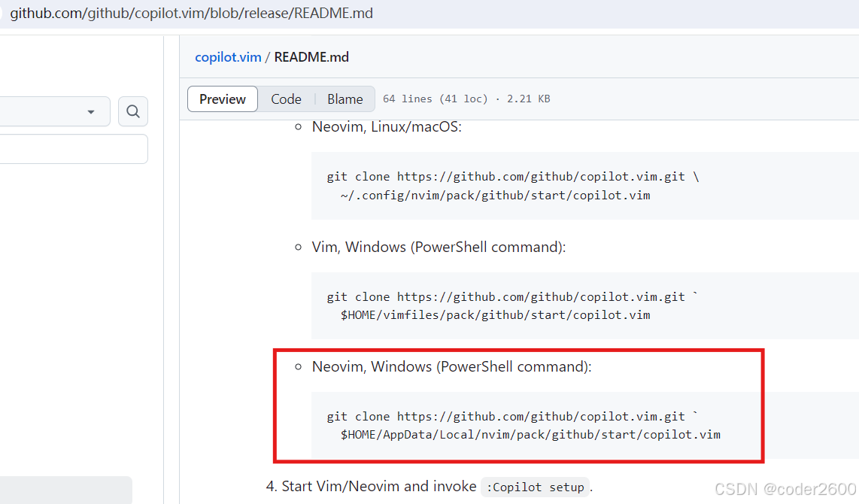
Task: Click the '$HOME/AppData/Local/nvim/pack/github/start/copilot.vim' code line
Action: 530,435
